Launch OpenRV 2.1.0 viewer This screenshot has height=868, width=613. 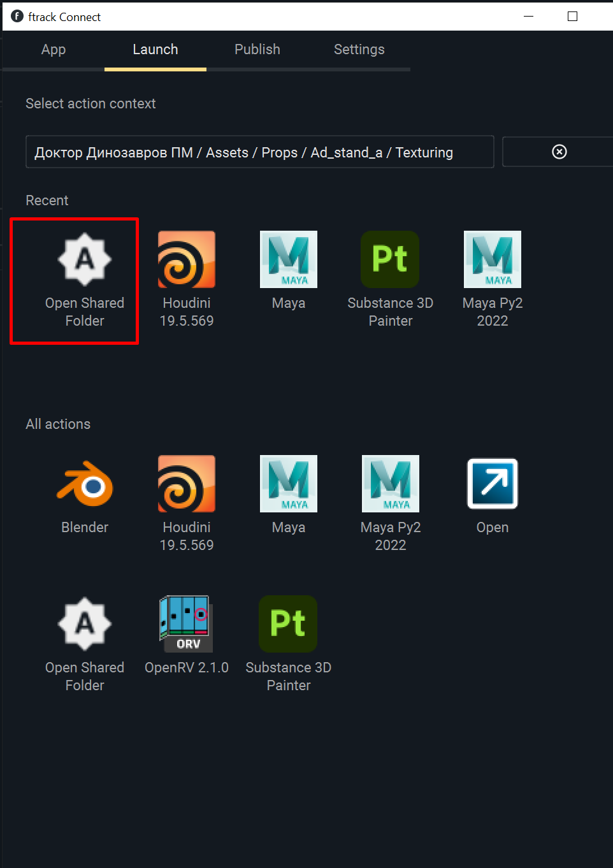pyautogui.click(x=187, y=636)
